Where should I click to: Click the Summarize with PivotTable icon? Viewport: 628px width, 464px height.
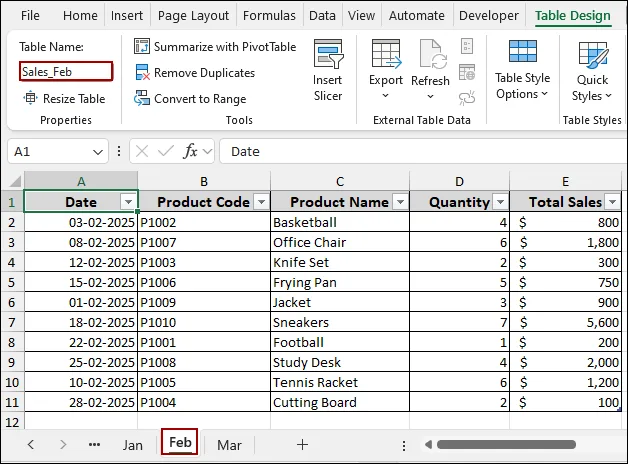pos(142,46)
